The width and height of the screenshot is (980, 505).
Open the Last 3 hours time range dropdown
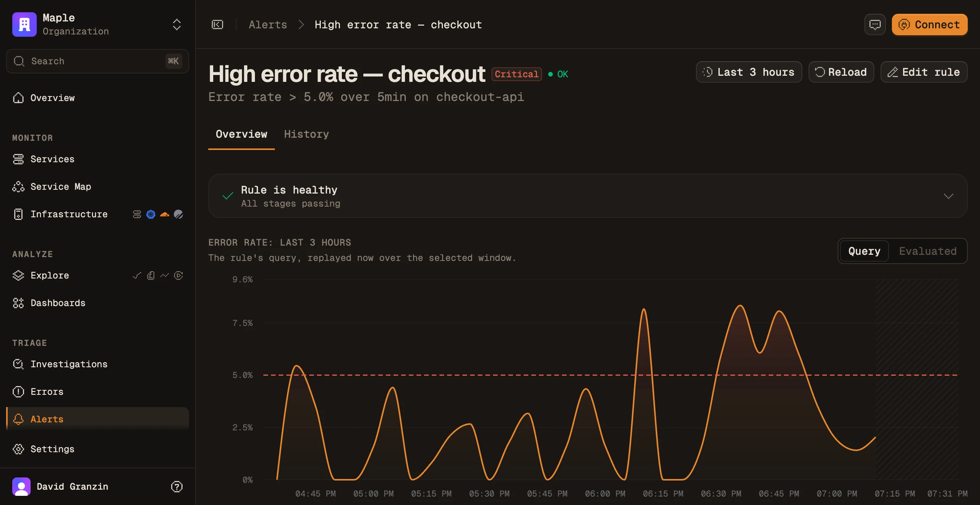click(749, 72)
